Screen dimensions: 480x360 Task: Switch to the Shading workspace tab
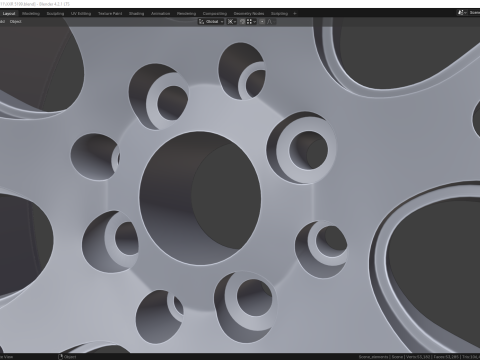tap(136, 14)
